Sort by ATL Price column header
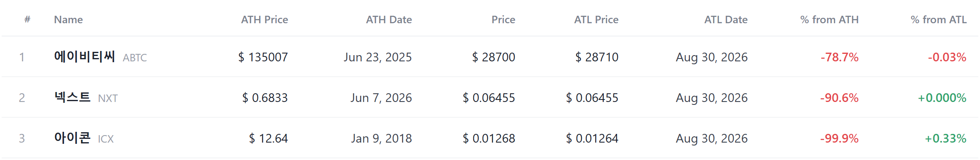This screenshot has height=160, width=980. click(596, 19)
